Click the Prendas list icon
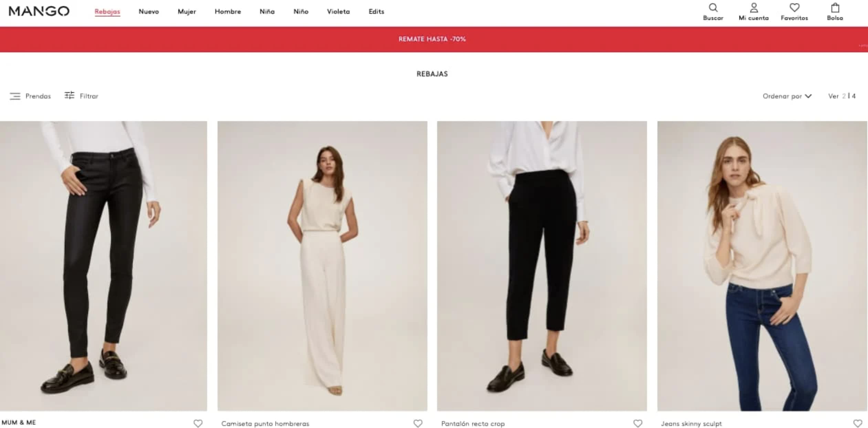 15,96
